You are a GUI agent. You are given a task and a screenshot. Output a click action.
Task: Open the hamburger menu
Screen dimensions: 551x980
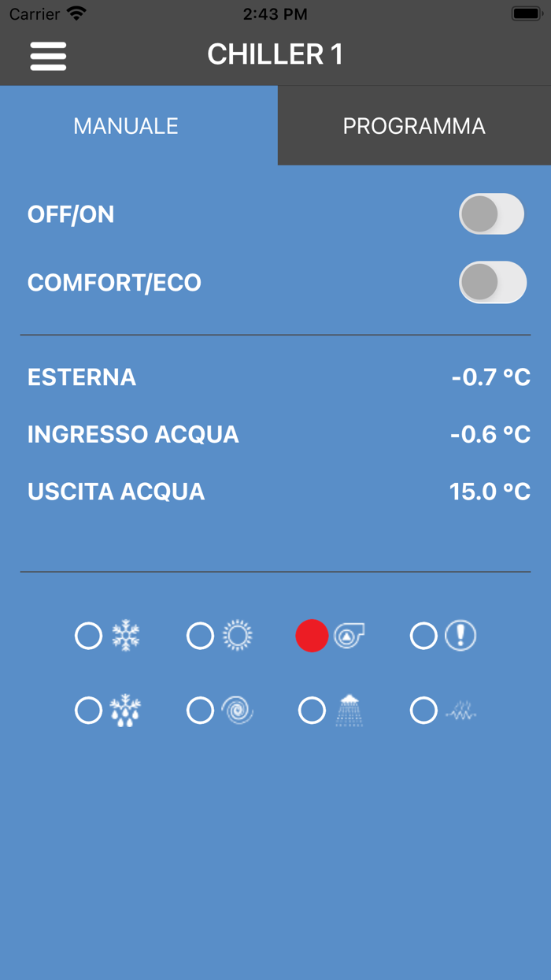[48, 56]
